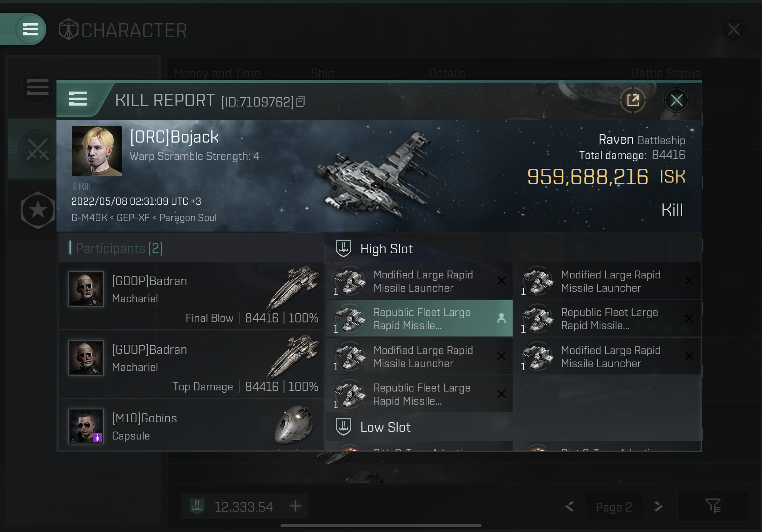Screen dimensions: 762x532
Task: Click the [M10]Gobins Capsule portrait
Action: [x=86, y=426]
